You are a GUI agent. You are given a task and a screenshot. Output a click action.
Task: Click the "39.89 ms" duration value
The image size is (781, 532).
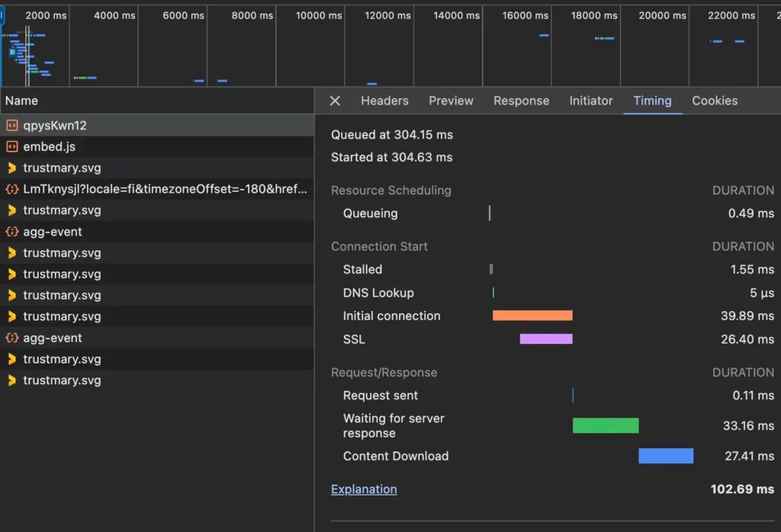pos(747,316)
